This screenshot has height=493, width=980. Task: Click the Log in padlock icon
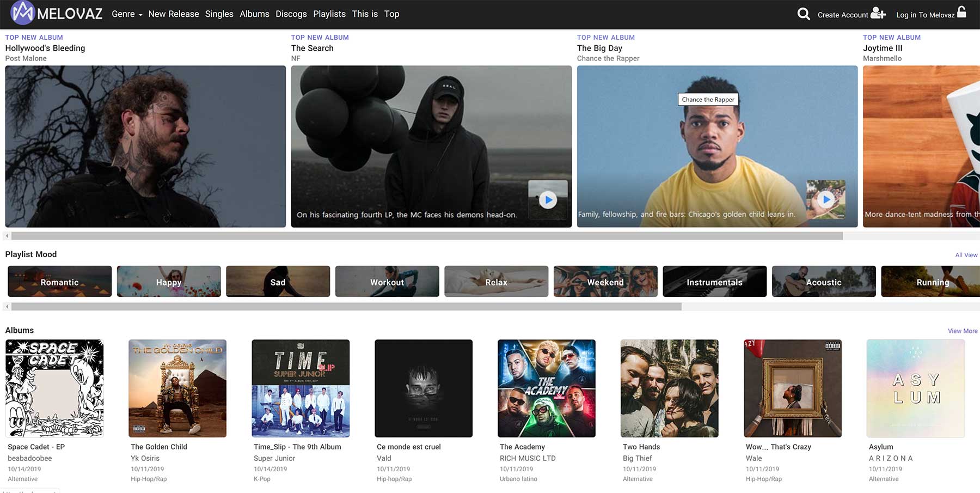(961, 13)
